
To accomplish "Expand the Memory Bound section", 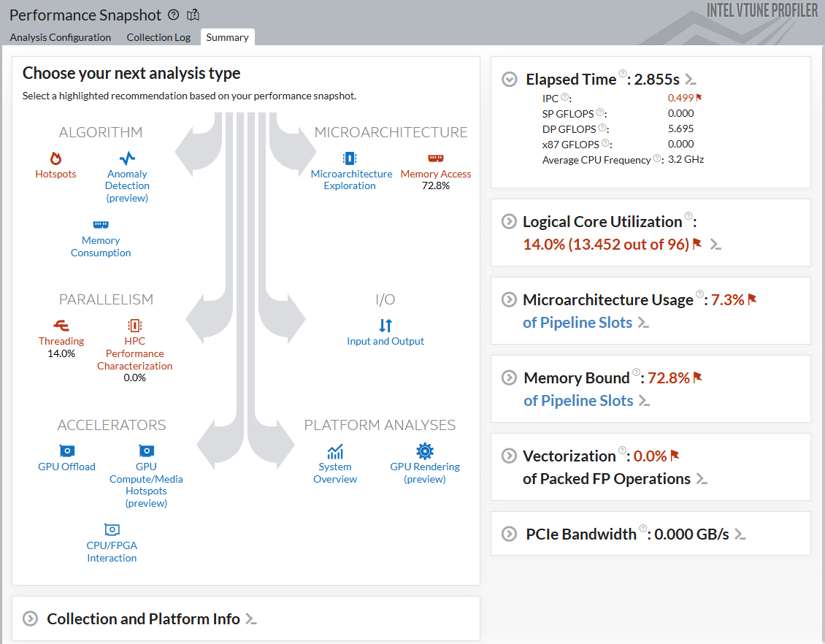I will pos(508,377).
